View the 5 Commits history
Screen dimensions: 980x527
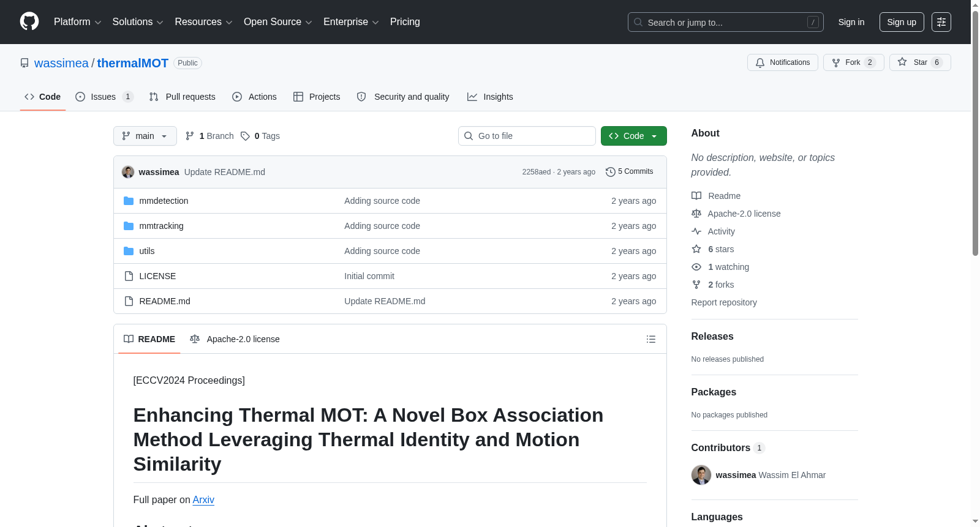tap(630, 172)
